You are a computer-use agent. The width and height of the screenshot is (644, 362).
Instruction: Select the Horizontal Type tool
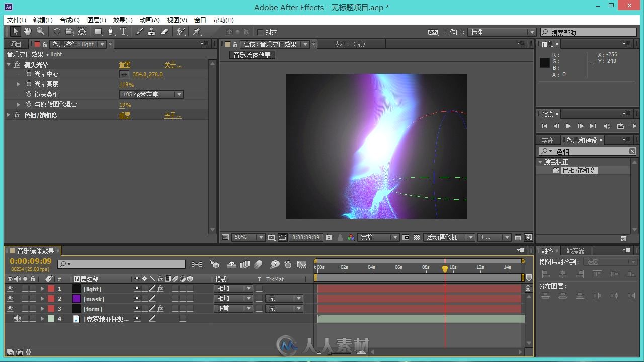(x=123, y=32)
